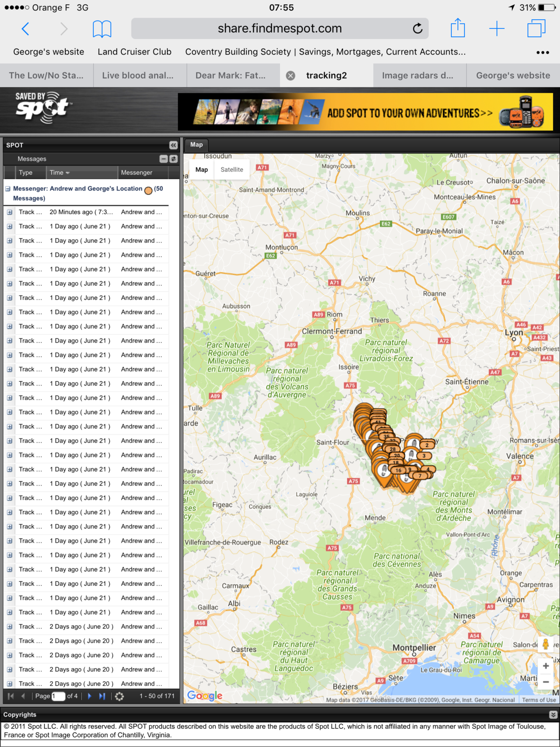Image resolution: width=560 pixels, height=747 pixels.
Task: Select the Map panel tab
Action: coord(196,145)
